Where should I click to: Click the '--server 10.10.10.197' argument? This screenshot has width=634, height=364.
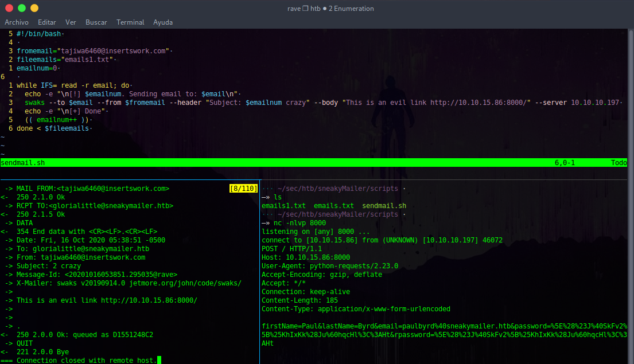click(577, 103)
